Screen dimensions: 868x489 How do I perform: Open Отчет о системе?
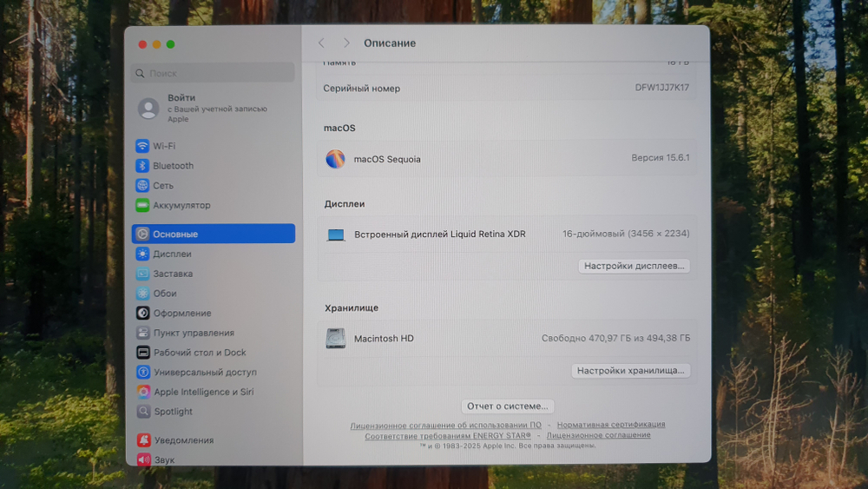click(508, 406)
